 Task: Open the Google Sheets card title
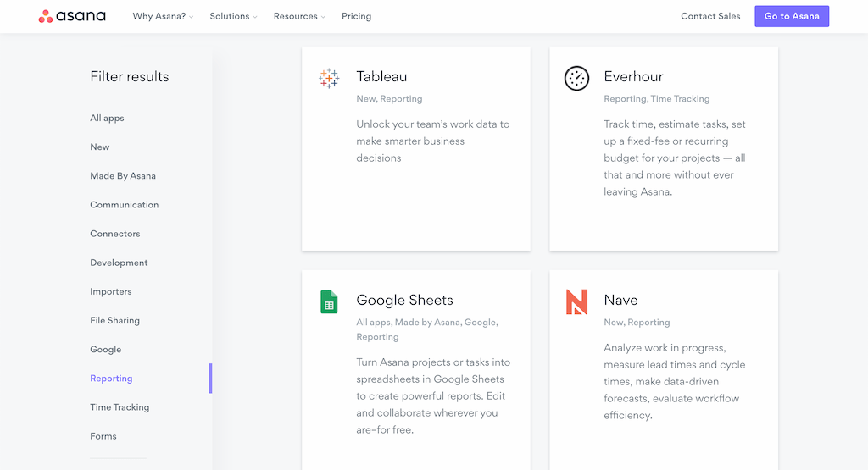404,300
